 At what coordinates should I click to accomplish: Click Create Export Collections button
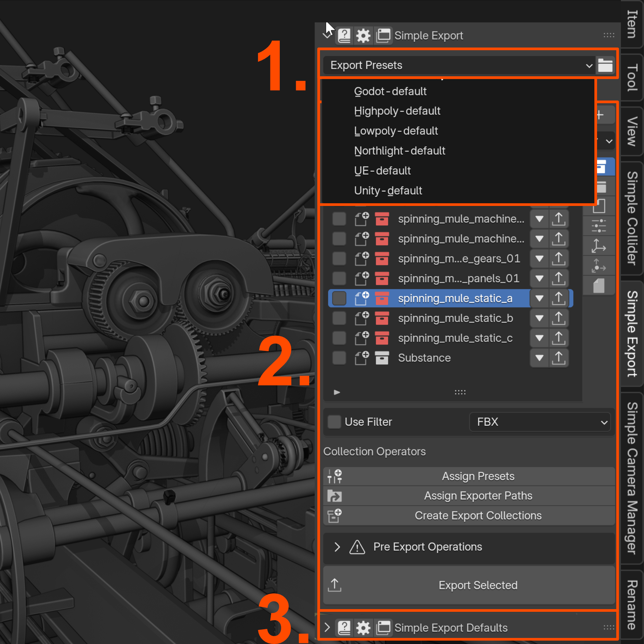(469, 516)
